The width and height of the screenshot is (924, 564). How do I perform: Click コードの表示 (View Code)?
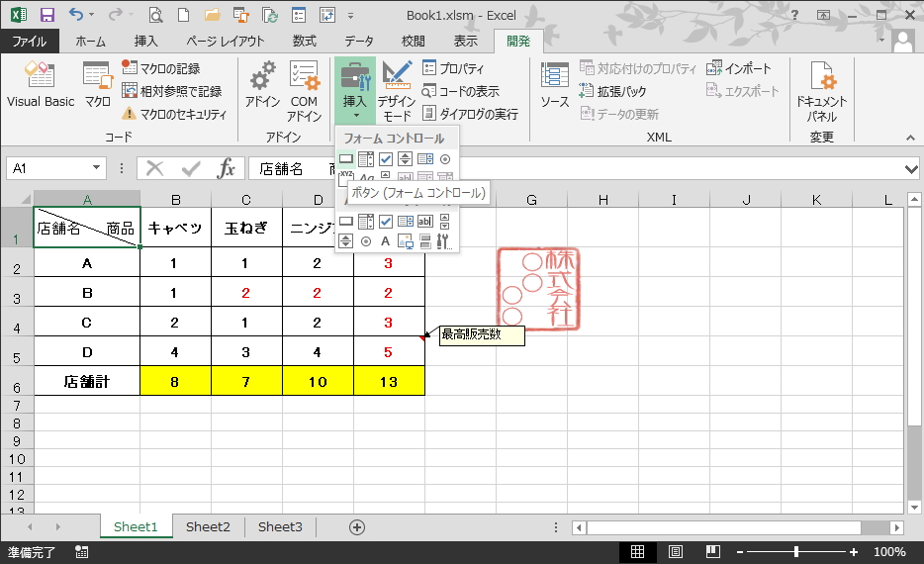[x=461, y=91]
